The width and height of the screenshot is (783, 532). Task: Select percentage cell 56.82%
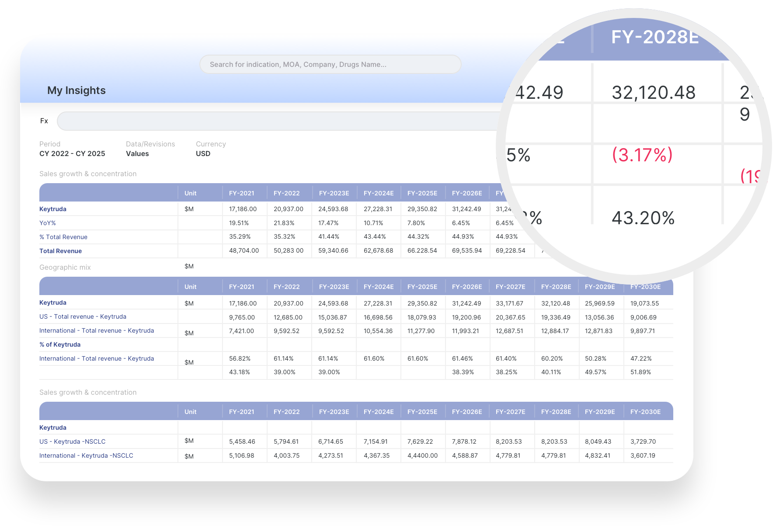[240, 358]
